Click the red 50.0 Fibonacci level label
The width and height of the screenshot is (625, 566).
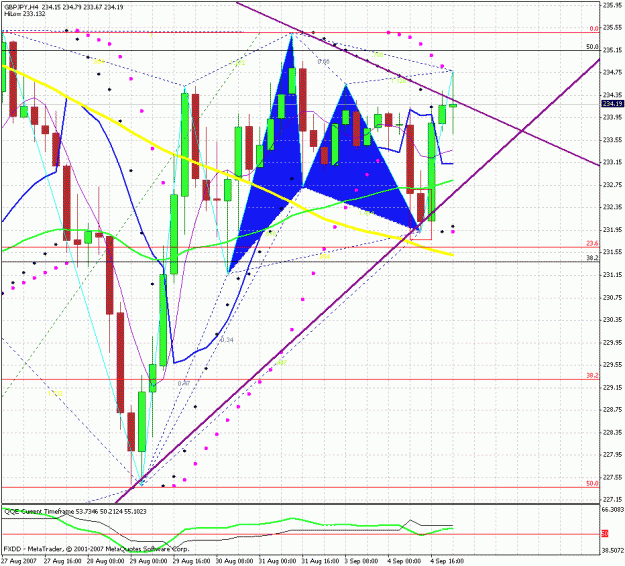point(592,483)
